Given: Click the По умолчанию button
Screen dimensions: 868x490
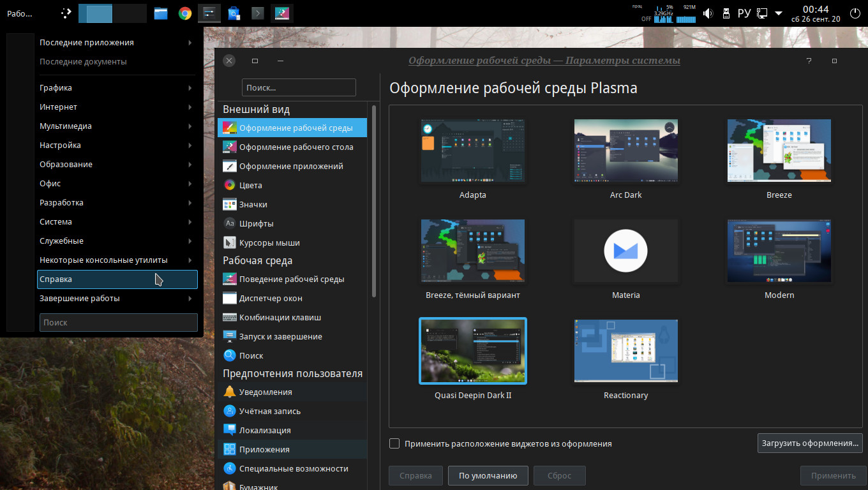Looking at the screenshot, I should tap(488, 475).
